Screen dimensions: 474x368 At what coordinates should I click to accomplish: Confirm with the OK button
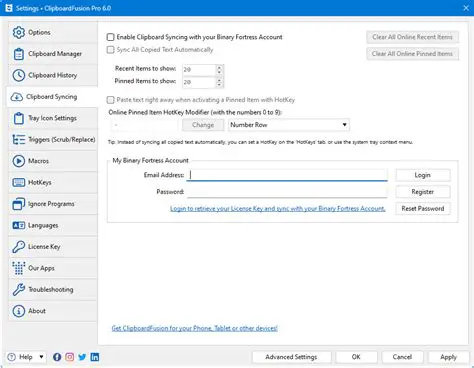(x=356, y=357)
